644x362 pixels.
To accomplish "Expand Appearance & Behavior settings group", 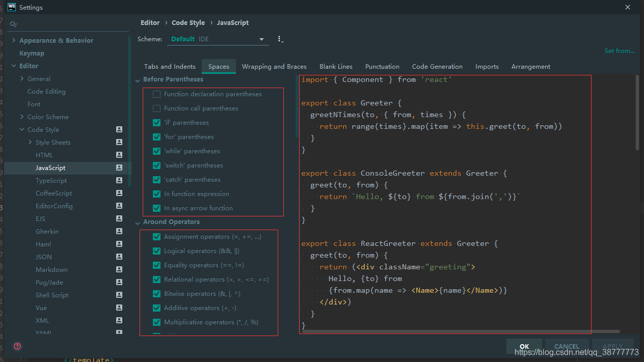I will pos(14,40).
